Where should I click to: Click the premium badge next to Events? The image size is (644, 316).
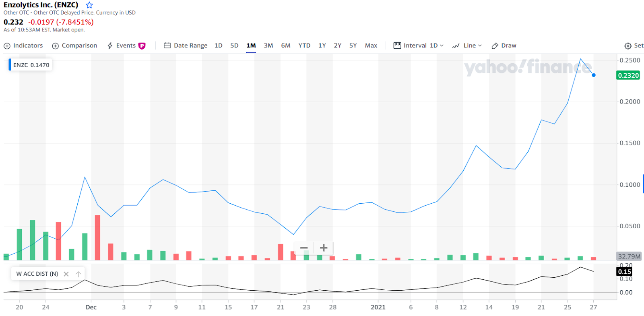click(142, 46)
